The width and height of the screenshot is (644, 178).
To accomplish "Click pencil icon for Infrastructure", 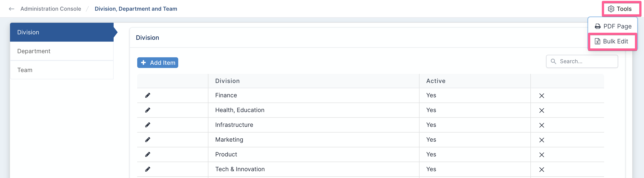I will click(148, 125).
